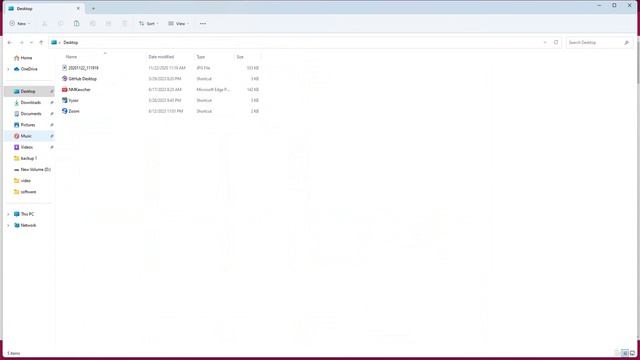Click the Rename icon in toolbar
The width and height of the screenshot is (640, 360).
(x=92, y=24)
